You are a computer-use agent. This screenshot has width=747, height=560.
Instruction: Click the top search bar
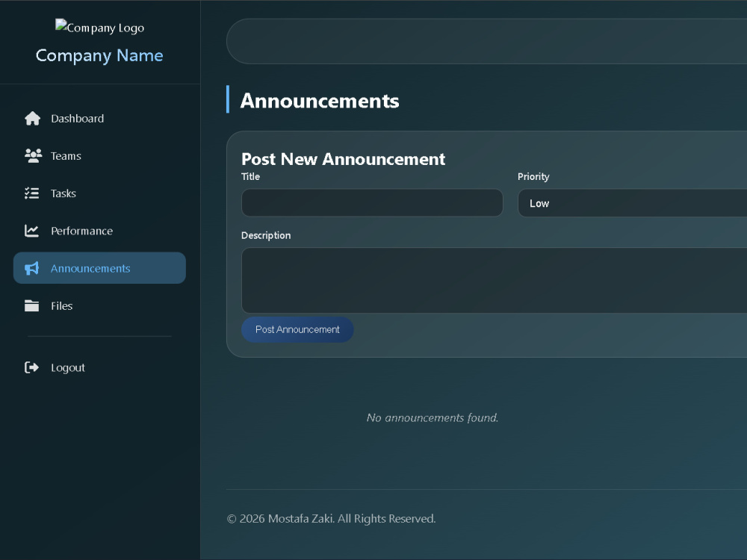(x=486, y=41)
